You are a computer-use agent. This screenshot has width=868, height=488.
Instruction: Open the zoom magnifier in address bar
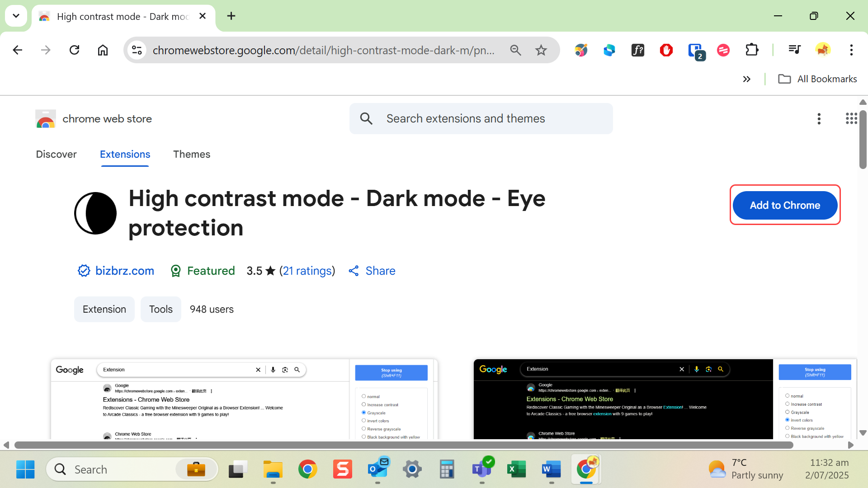[515, 50]
